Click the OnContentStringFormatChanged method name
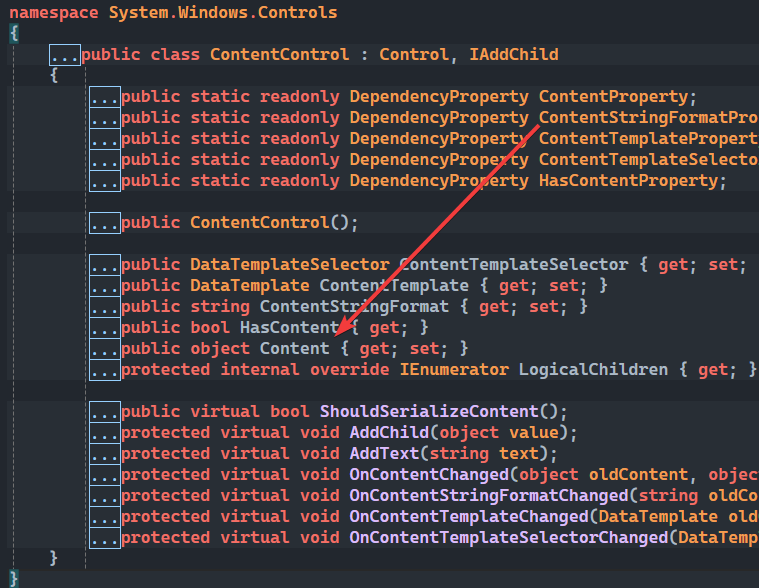 pyautogui.click(x=489, y=497)
